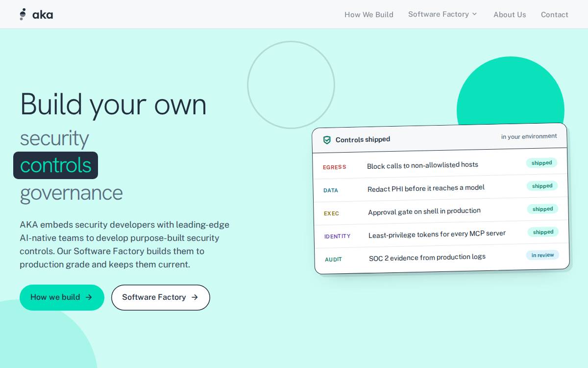Click the shipped badge in the EGRESS row

pos(541,163)
